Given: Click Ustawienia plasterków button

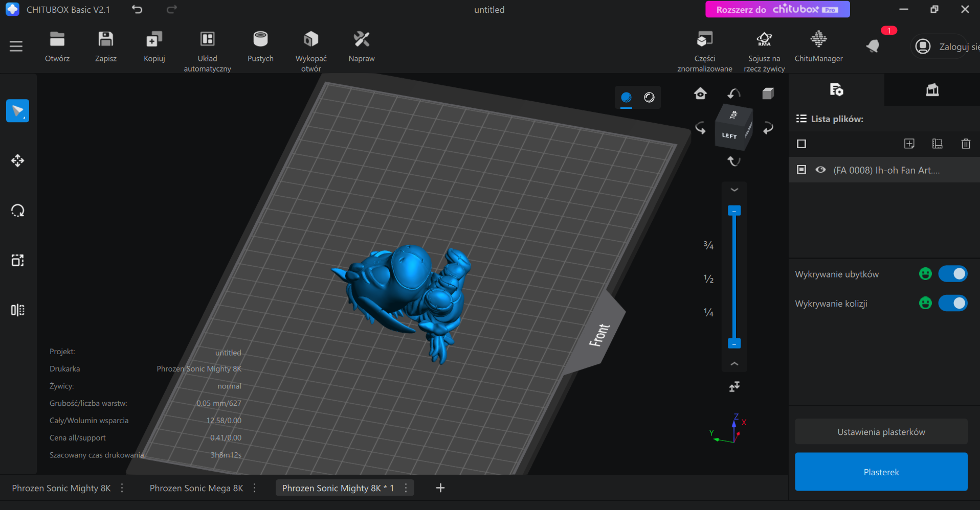Looking at the screenshot, I should point(881,432).
